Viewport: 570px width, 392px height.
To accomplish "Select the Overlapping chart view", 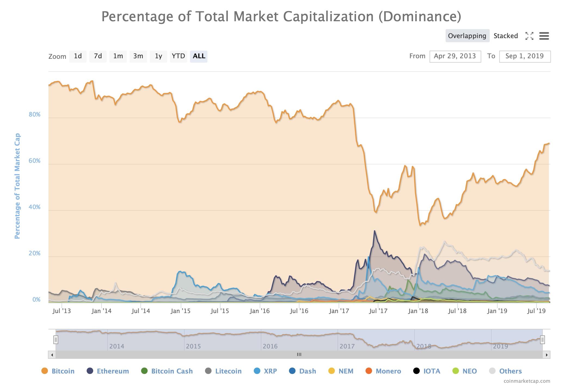I will tap(467, 36).
